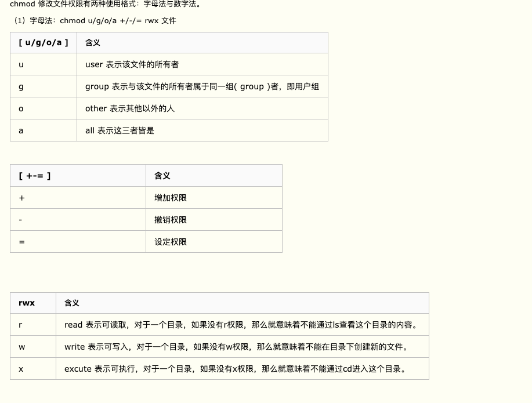The height and width of the screenshot is (403, 532).
Task: Click the cell '撤销权限'
Action: [214, 220]
